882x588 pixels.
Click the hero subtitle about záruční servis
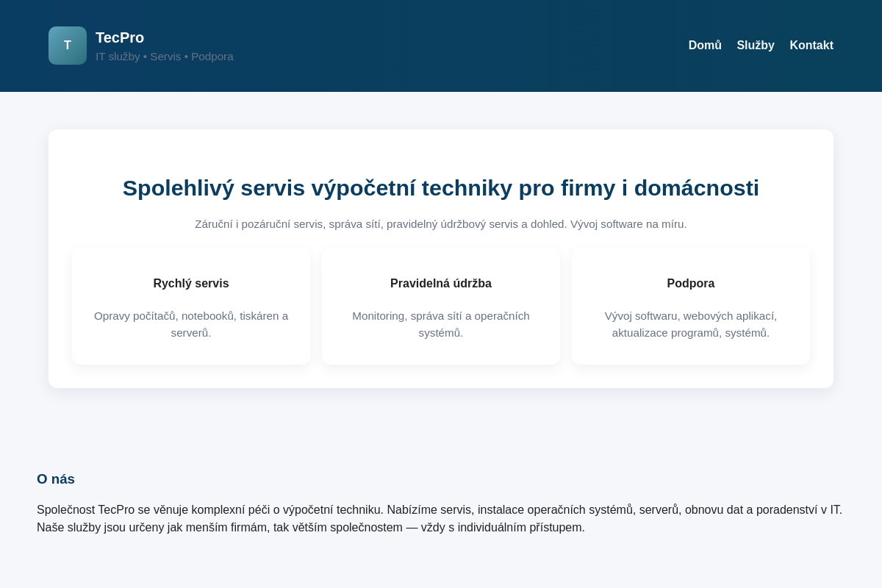pos(441,224)
